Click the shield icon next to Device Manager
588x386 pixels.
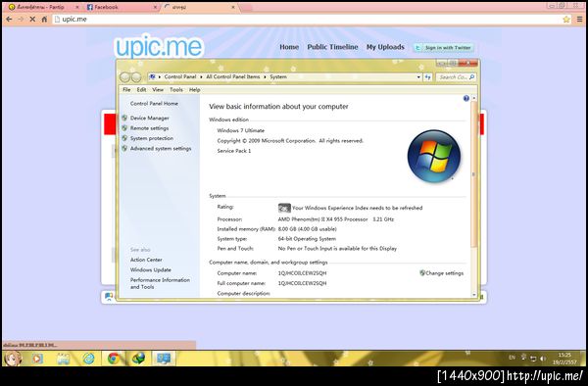(x=124, y=118)
